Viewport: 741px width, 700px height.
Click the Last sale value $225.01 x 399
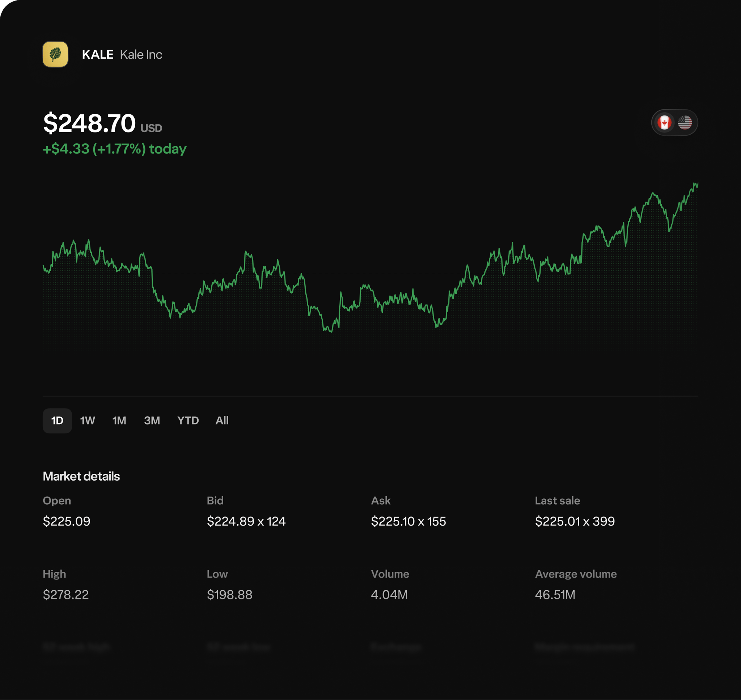point(575,521)
